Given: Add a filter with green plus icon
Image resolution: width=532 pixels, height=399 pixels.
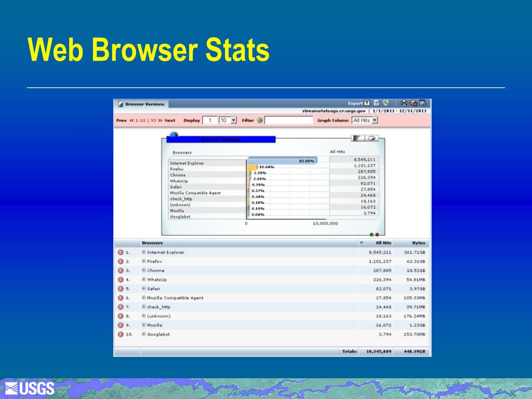Looking at the screenshot, I should click(x=260, y=120).
